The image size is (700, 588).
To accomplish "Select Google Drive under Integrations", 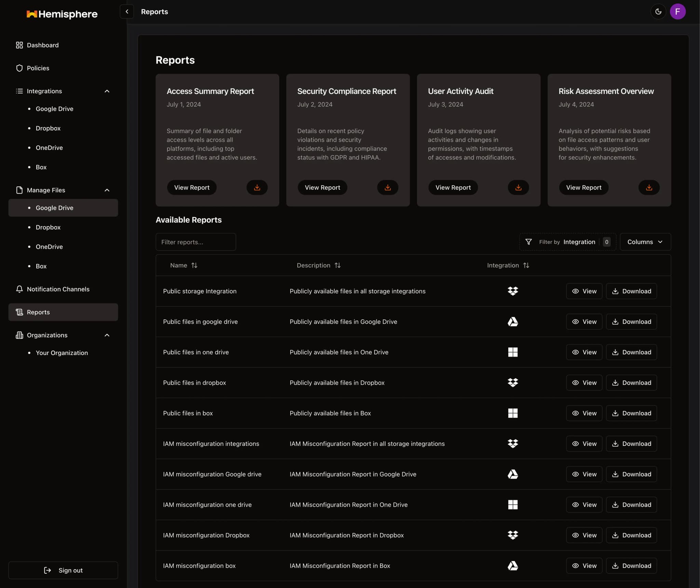I will click(63, 109).
